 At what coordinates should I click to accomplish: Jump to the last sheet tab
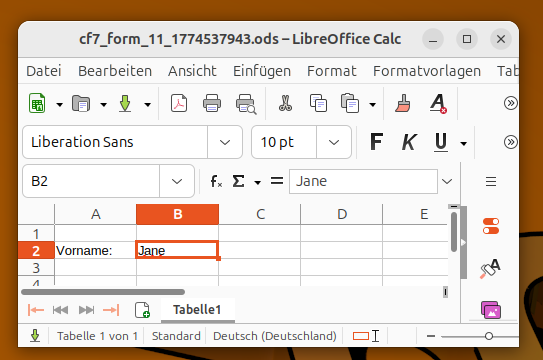pyautogui.click(x=111, y=310)
